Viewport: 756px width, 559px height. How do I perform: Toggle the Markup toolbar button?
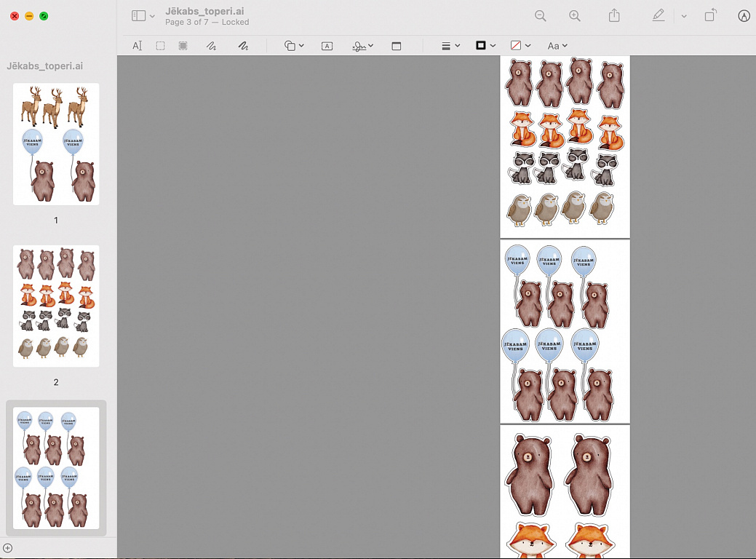pyautogui.click(x=743, y=16)
